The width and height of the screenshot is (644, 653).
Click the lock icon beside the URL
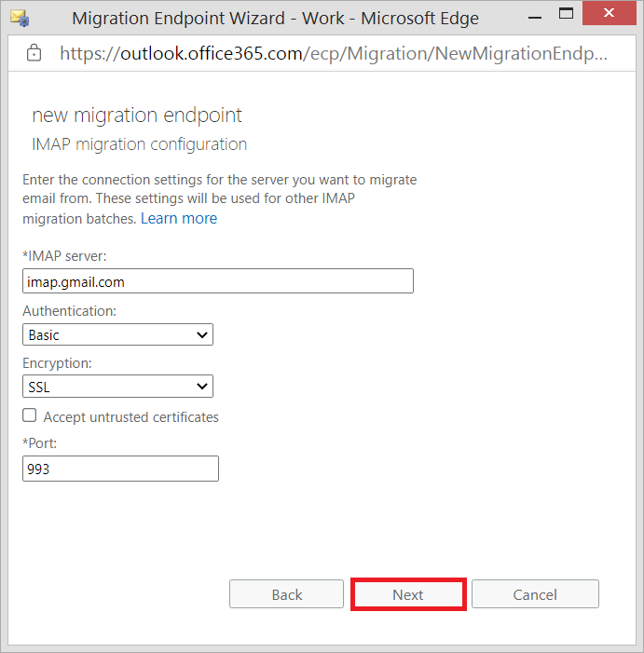pyautogui.click(x=34, y=53)
